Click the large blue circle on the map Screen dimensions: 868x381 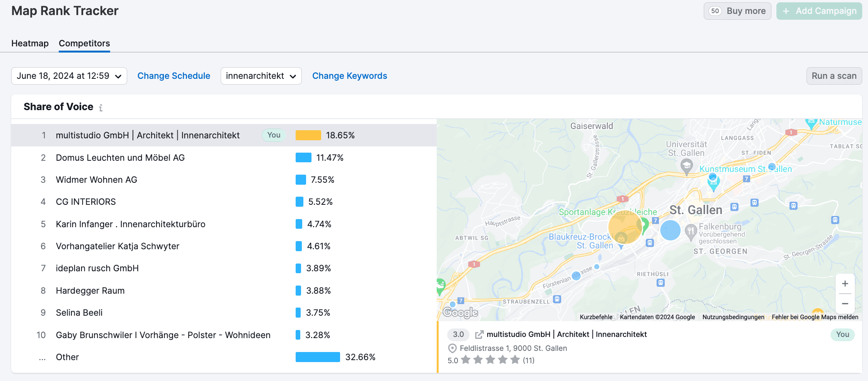[x=671, y=230]
